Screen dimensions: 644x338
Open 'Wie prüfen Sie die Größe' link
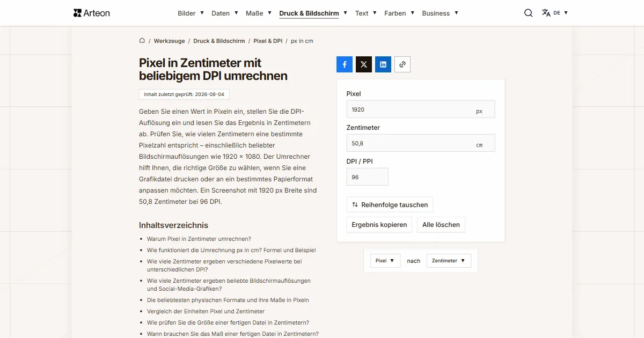tap(228, 323)
